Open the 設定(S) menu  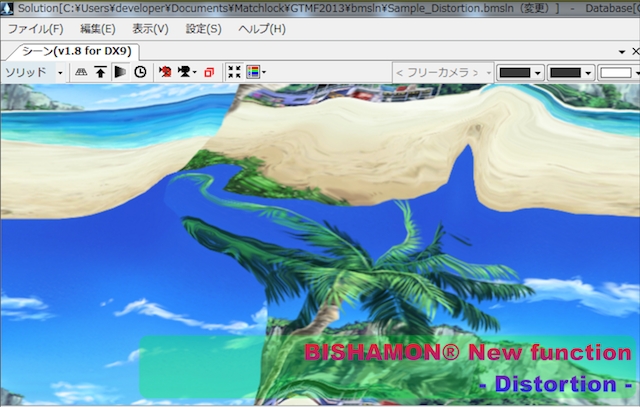[203, 29]
